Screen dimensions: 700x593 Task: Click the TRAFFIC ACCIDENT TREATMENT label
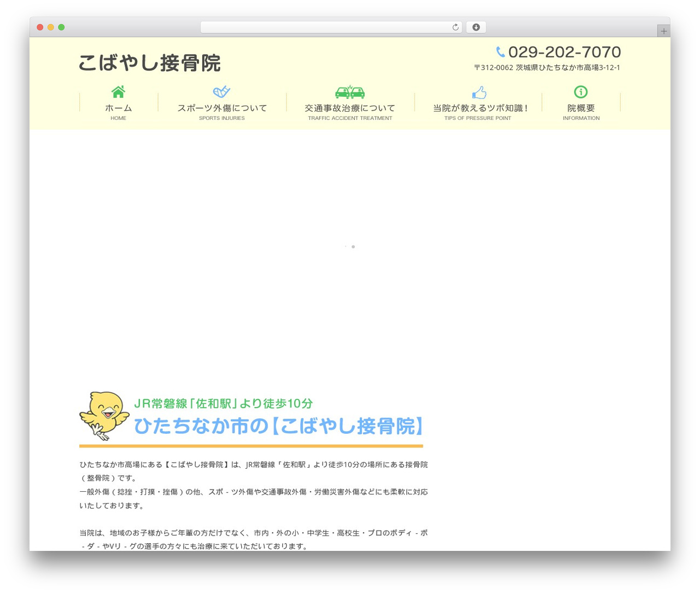350,118
